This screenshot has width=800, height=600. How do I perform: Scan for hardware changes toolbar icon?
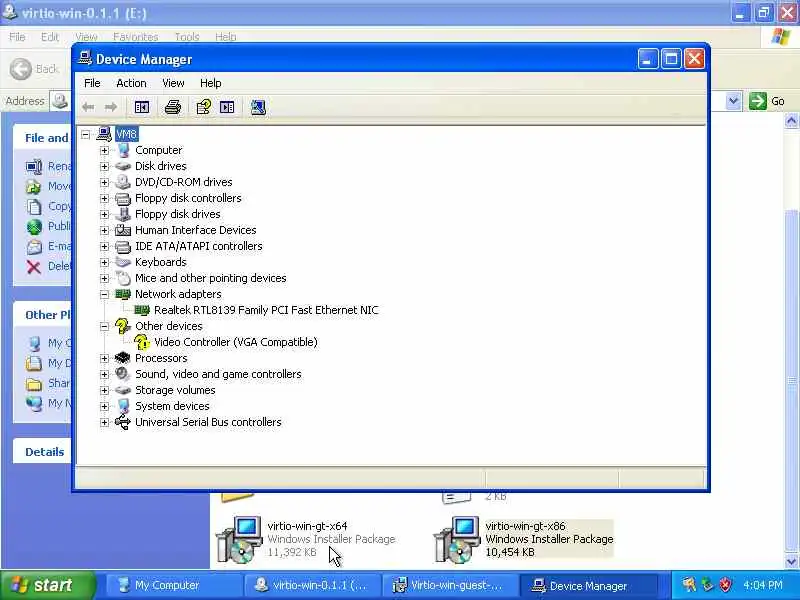click(258, 107)
